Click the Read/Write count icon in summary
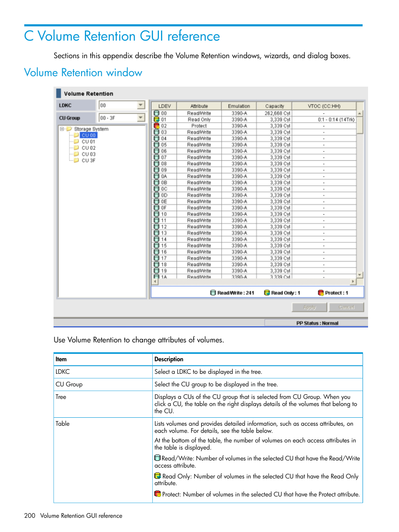 [213, 293]
